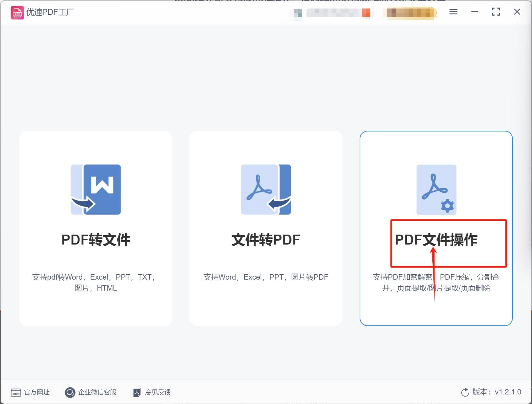532x404 pixels.
Task: Click the orange blurred badge in title bar
Action: (411, 13)
